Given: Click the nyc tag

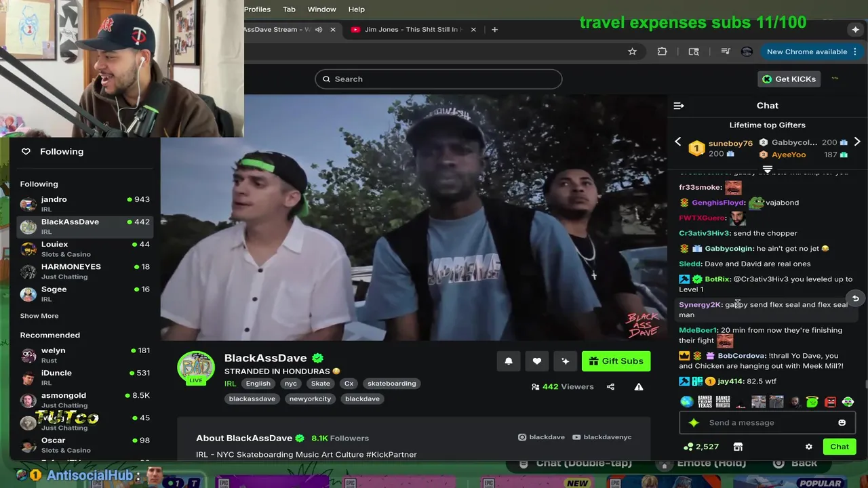Looking at the screenshot, I should pyautogui.click(x=291, y=384).
